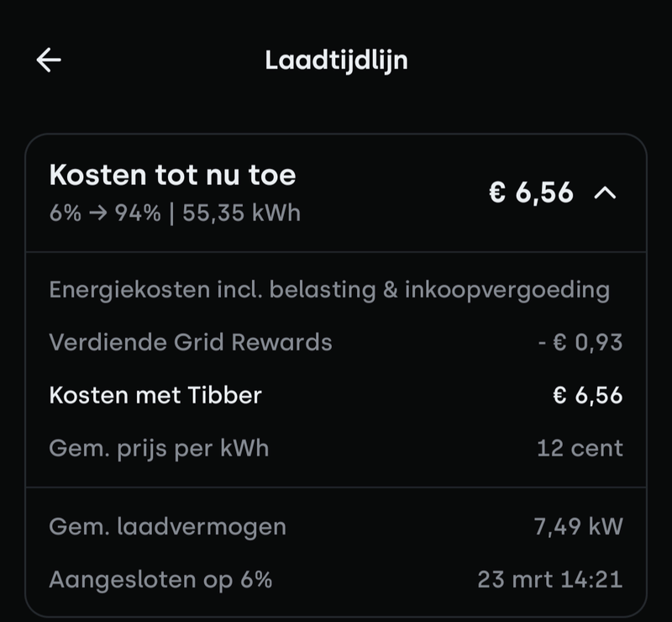672x622 pixels.
Task: View Verdiende Grid Rewards details
Action: click(192, 342)
